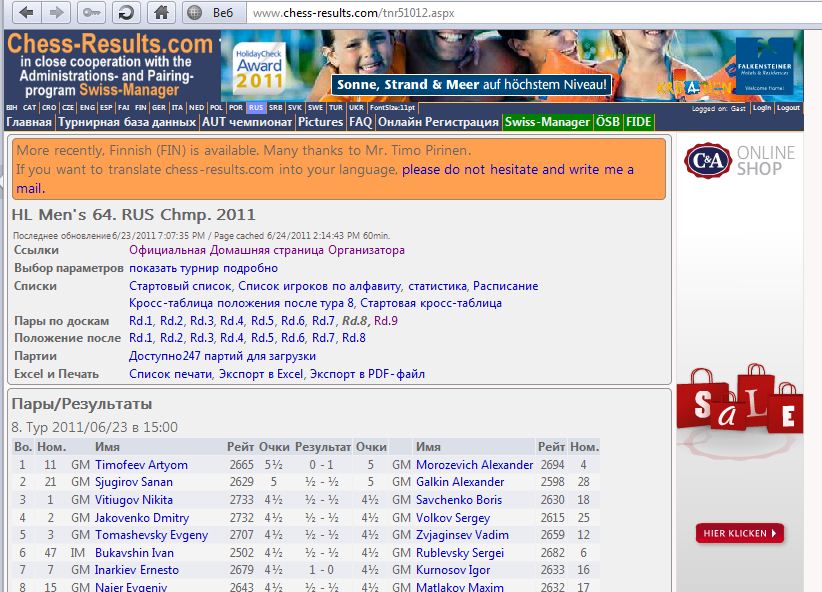Select the FIN language button
The width and height of the screenshot is (822, 592).
(x=141, y=107)
